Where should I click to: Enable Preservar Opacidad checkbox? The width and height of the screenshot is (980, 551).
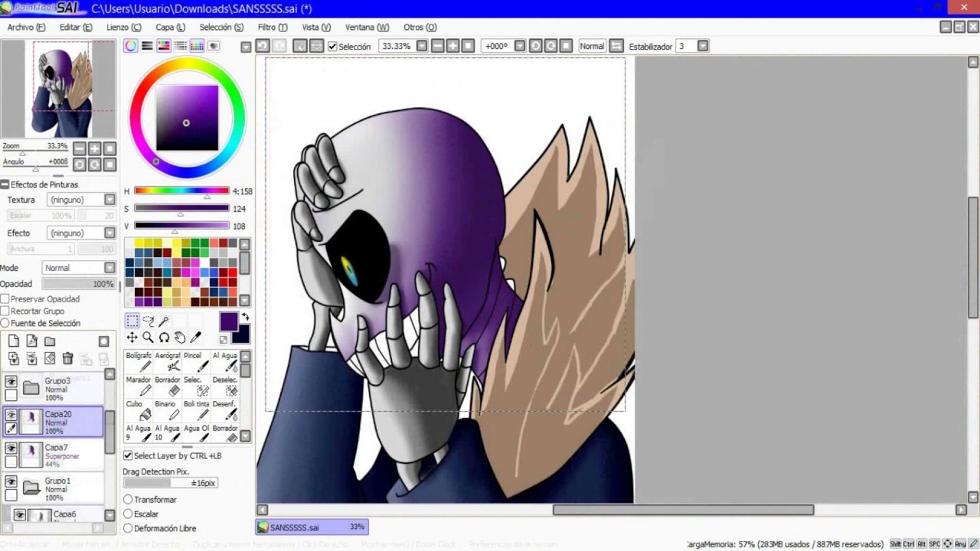tap(5, 299)
